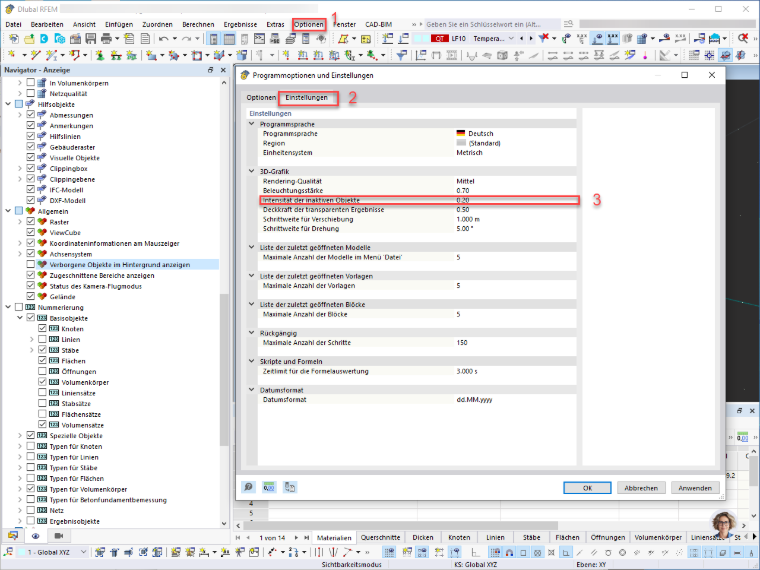Screen dimensions: 760x570
Task: Collapse the Hilfsobjekte tree node
Action: (x=8, y=104)
